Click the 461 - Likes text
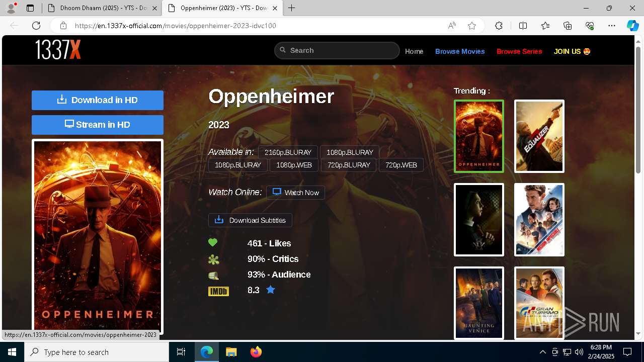The image size is (644, 362). (269, 243)
